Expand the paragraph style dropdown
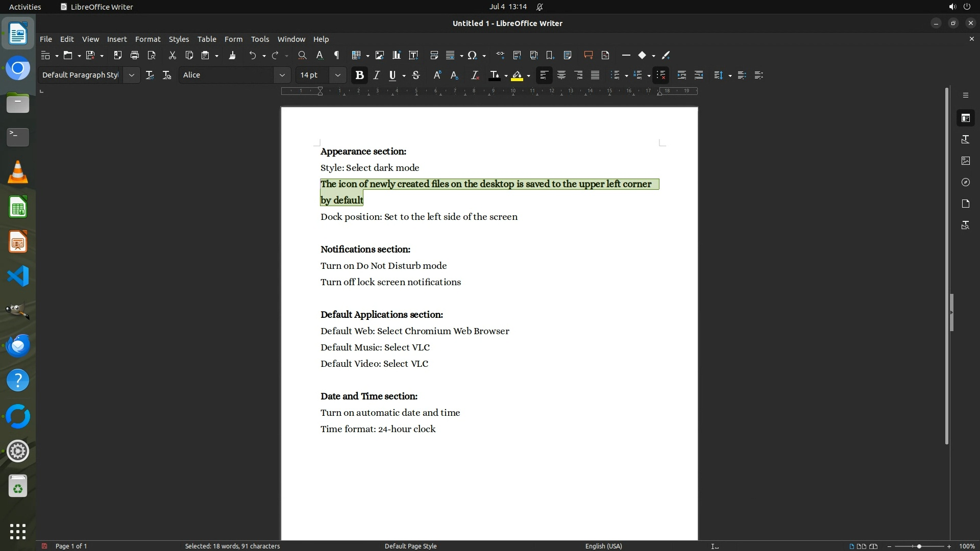The image size is (980, 551). click(x=131, y=75)
